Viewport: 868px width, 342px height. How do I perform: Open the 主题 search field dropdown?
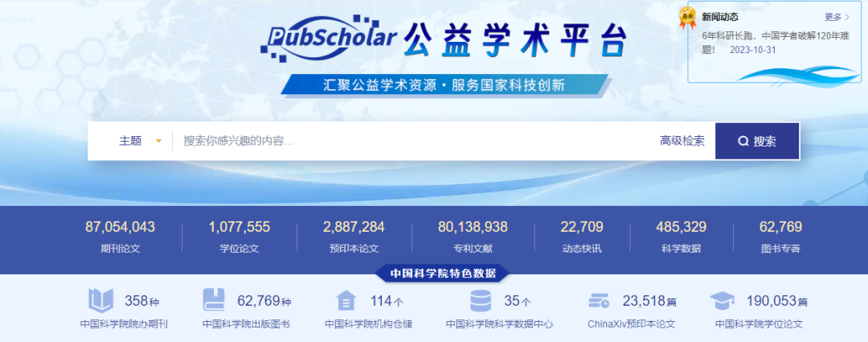tap(140, 141)
